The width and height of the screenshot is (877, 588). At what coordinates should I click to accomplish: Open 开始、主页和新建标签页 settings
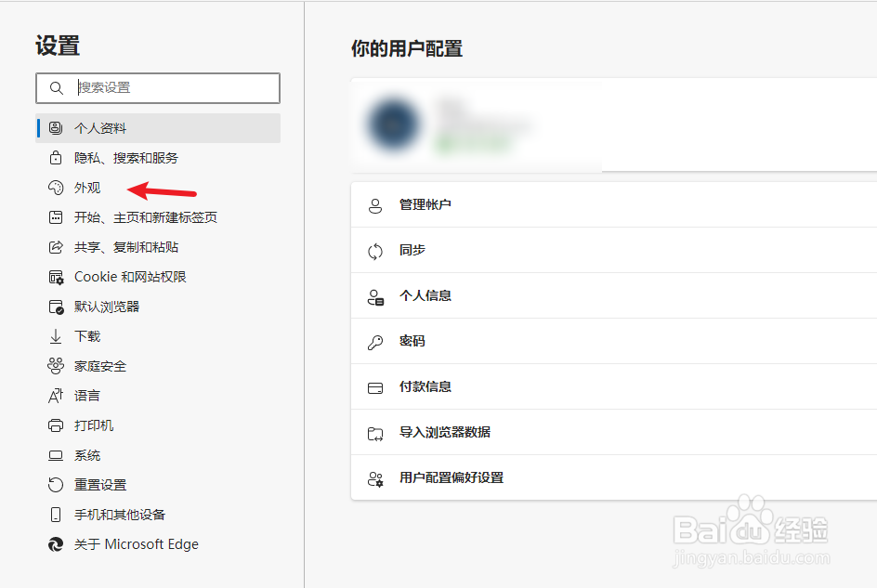tap(146, 217)
